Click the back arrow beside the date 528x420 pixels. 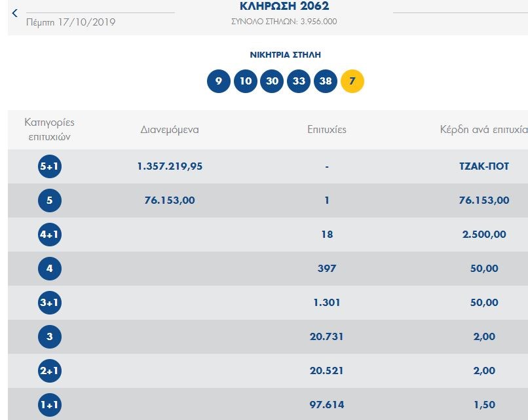(15, 13)
